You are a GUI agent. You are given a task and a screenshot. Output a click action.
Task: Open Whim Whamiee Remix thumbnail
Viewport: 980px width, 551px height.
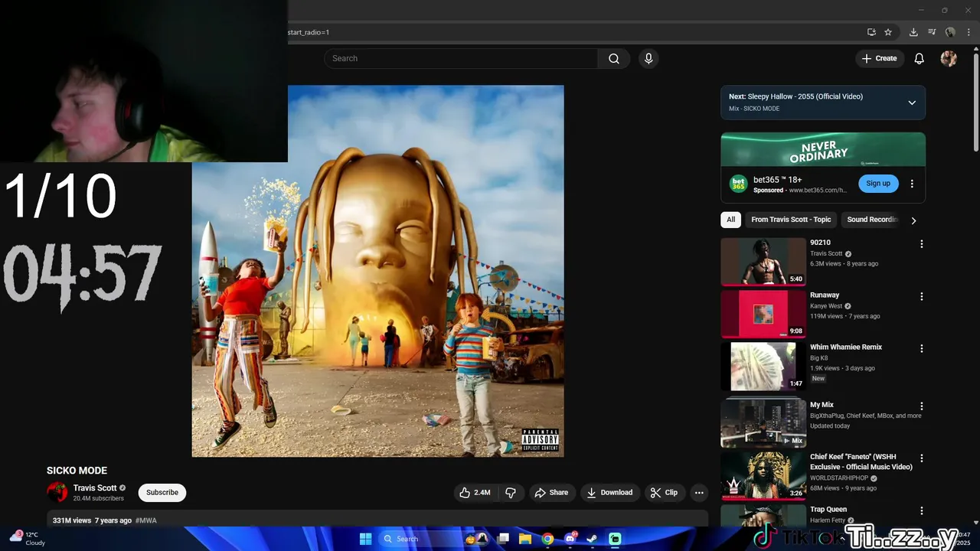(763, 366)
